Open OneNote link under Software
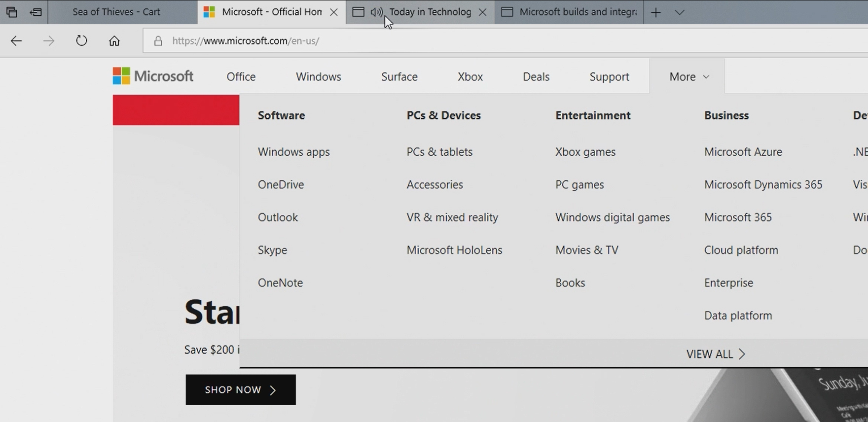Image resolution: width=868 pixels, height=422 pixels. pos(280,283)
